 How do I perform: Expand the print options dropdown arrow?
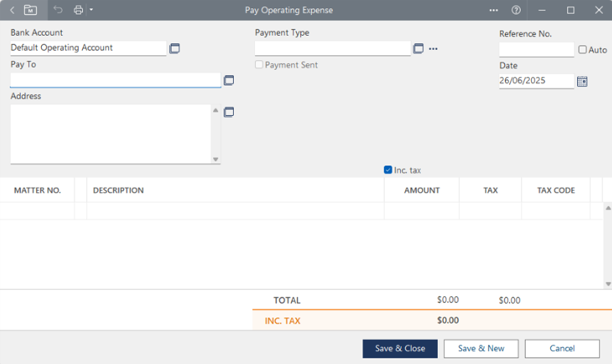click(91, 10)
